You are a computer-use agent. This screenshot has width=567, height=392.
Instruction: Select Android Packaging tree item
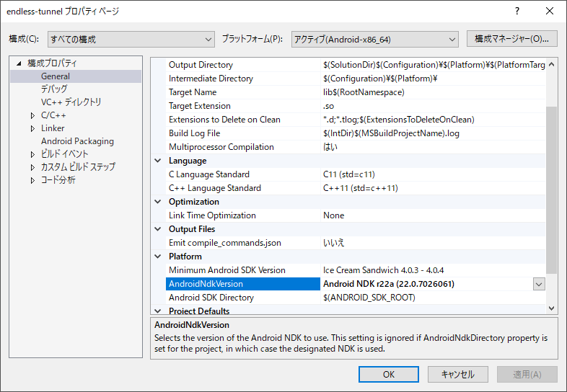click(x=77, y=141)
